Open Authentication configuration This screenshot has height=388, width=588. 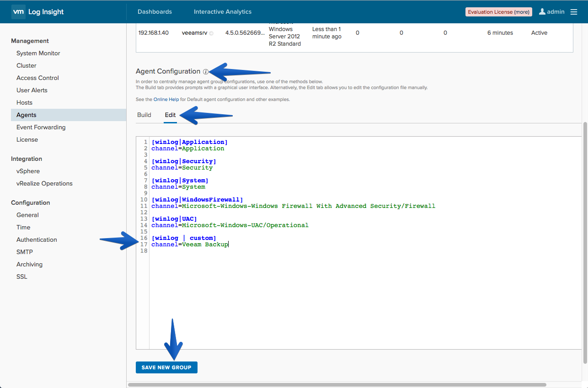click(37, 239)
